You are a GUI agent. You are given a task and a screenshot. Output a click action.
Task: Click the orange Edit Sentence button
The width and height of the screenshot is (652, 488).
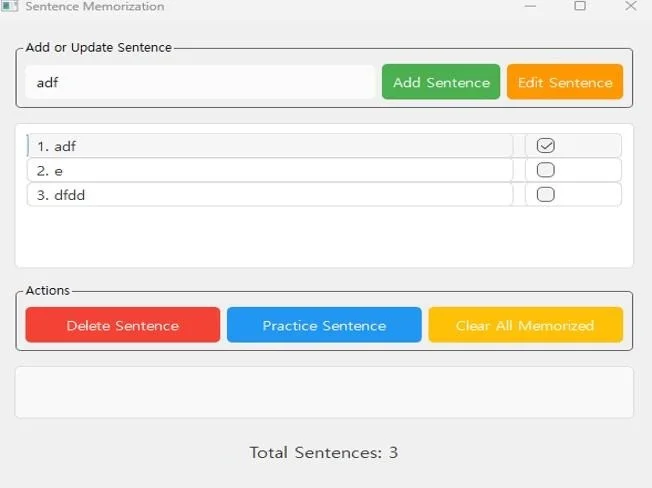565,82
